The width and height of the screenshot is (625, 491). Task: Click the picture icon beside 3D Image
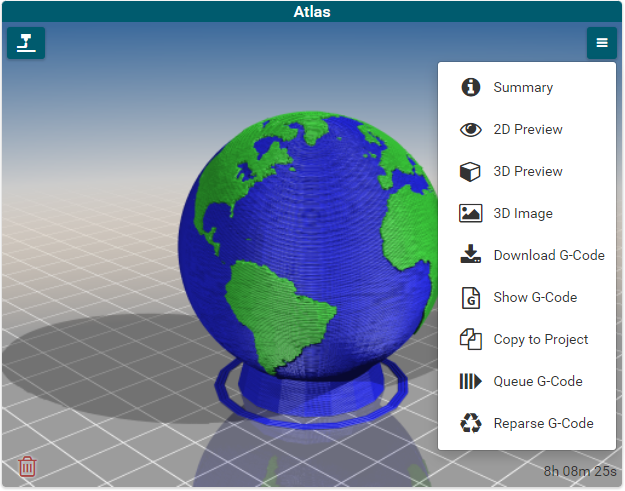click(x=471, y=213)
